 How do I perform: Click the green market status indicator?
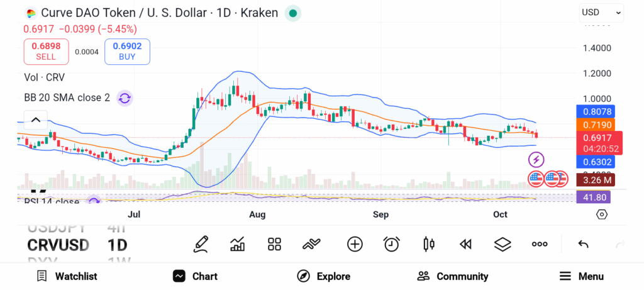click(293, 13)
